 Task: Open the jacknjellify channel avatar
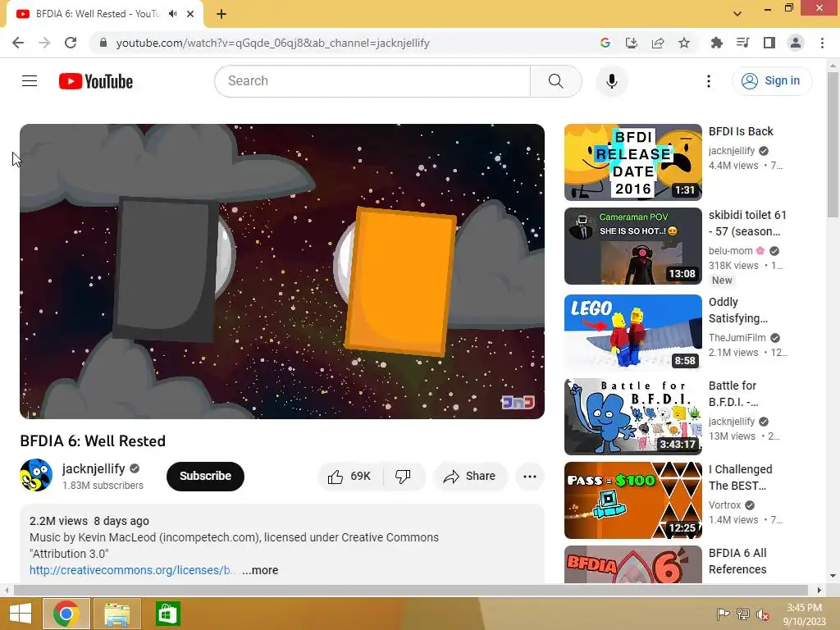click(36, 475)
